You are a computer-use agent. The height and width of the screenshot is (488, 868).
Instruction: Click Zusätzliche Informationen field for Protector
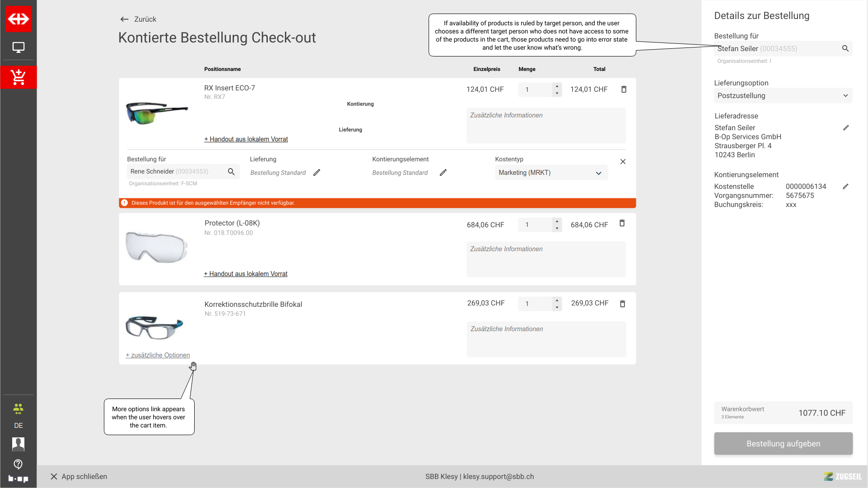546,259
